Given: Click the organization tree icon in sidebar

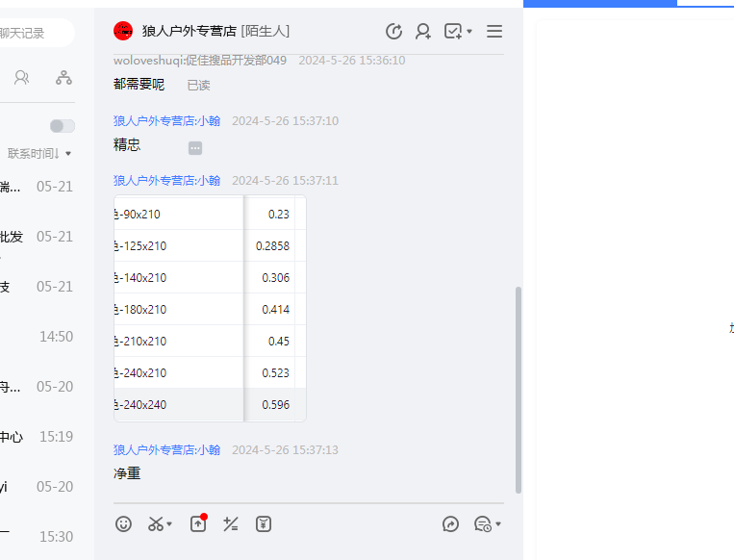Looking at the screenshot, I should (x=63, y=77).
